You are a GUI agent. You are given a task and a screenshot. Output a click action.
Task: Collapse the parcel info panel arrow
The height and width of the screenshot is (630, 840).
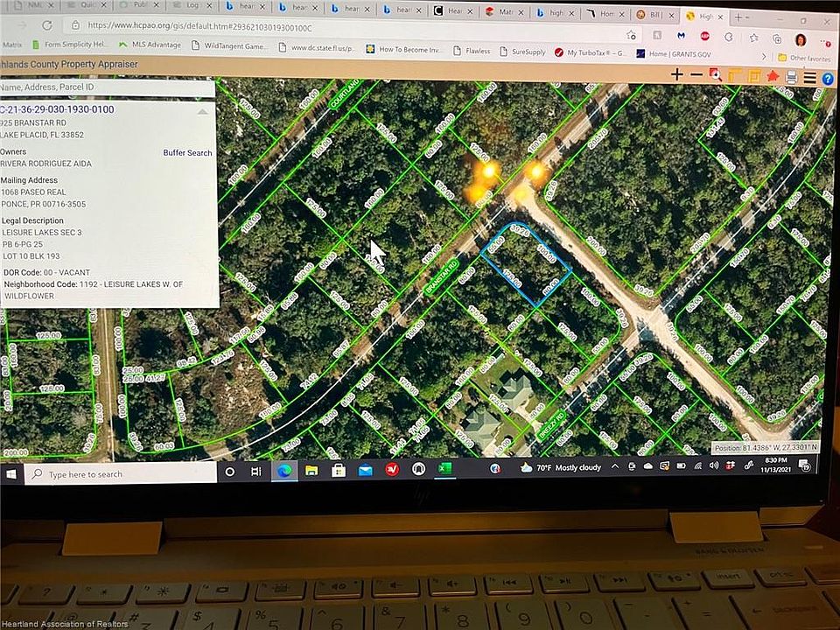point(202,111)
